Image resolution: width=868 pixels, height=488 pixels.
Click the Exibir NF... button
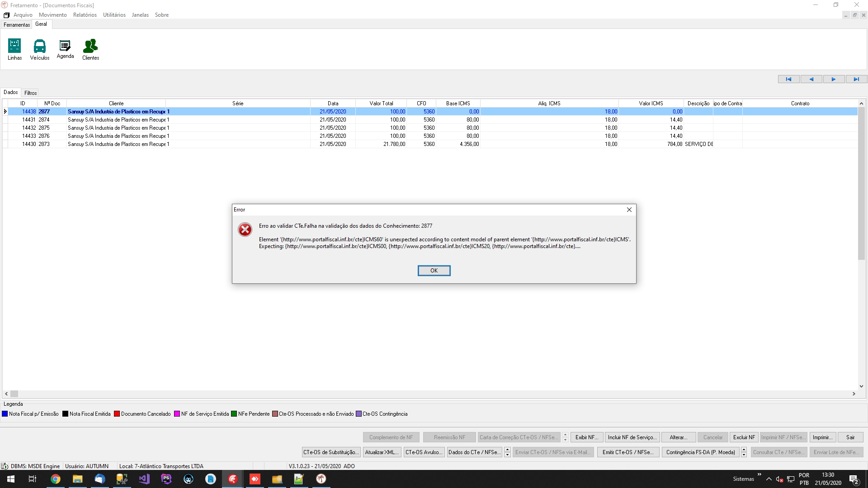587,437
